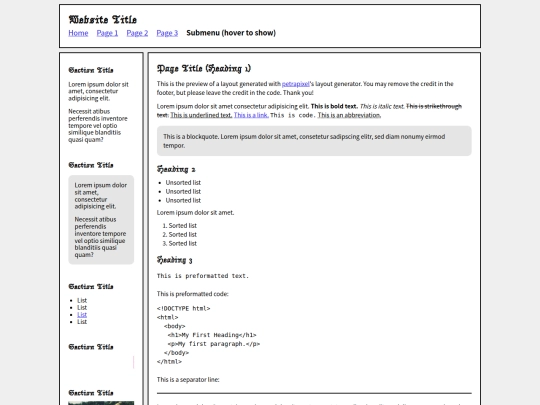Click the linked List item in sidebar
The height and width of the screenshot is (405, 540).
(82, 314)
